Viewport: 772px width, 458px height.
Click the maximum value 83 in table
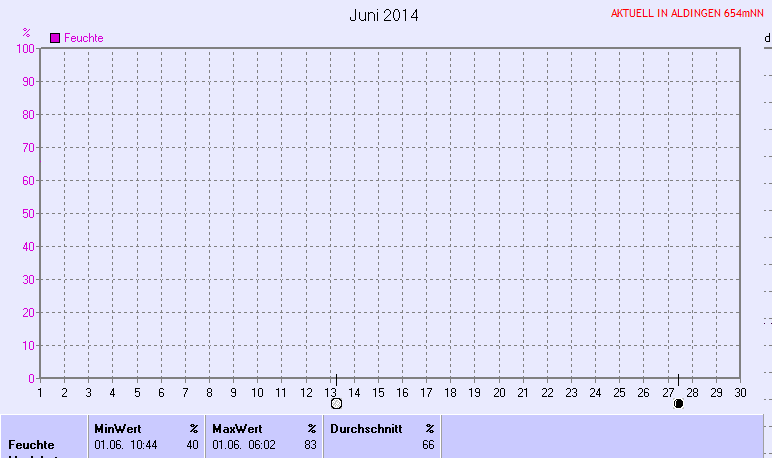pos(310,444)
